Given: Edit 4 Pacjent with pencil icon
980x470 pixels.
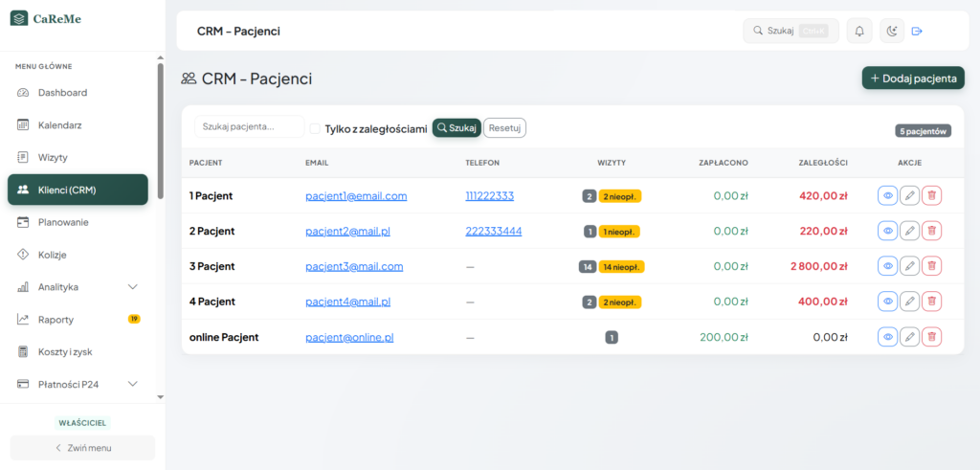Looking at the screenshot, I should pos(910,302).
